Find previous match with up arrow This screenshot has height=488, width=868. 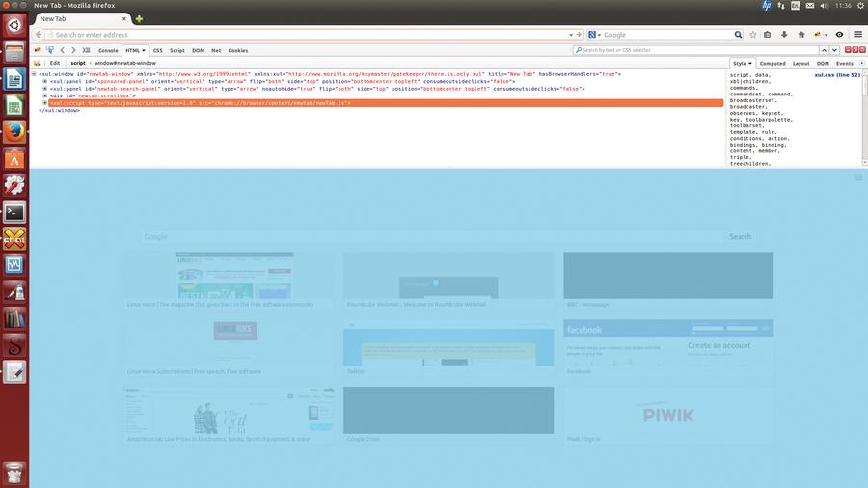click(x=824, y=50)
